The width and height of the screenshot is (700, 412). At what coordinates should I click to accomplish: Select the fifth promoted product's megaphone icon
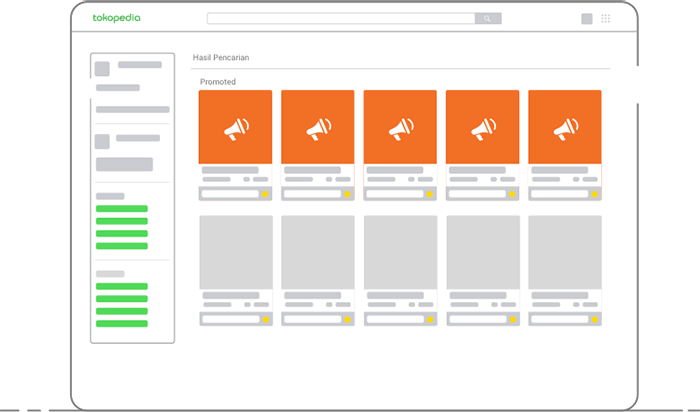(565, 128)
